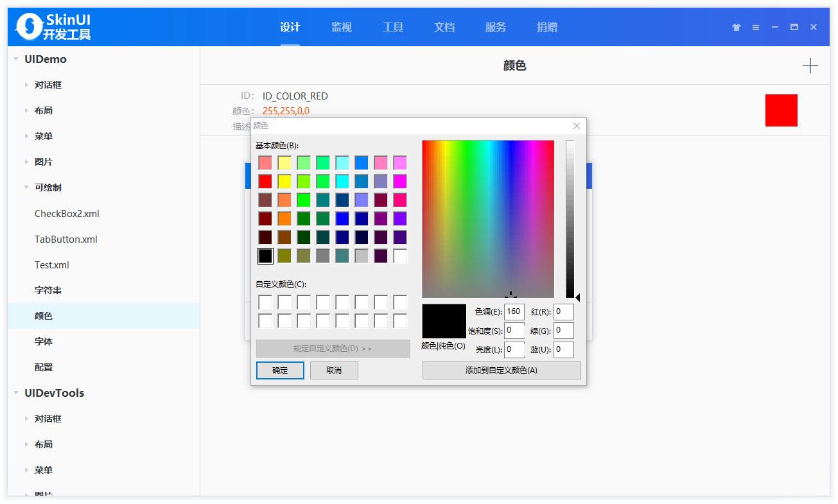Focus the 红(R) value field
The width and height of the screenshot is (838, 504).
pos(564,312)
